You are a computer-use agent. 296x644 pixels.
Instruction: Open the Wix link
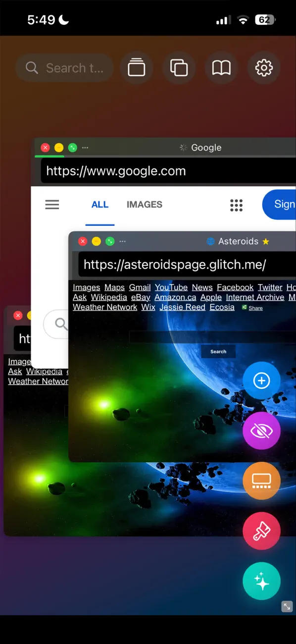(x=148, y=307)
